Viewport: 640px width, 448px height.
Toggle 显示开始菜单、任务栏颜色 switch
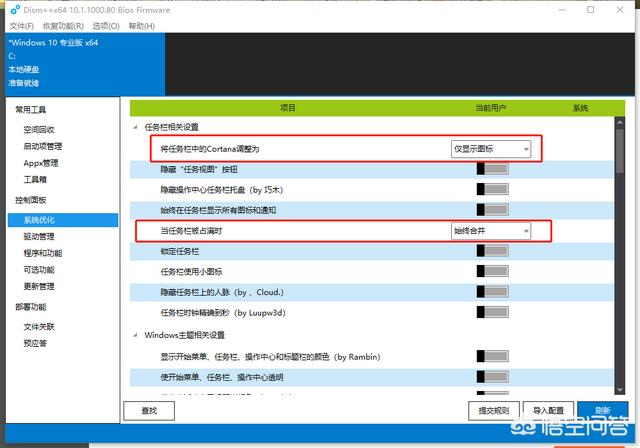click(x=492, y=357)
